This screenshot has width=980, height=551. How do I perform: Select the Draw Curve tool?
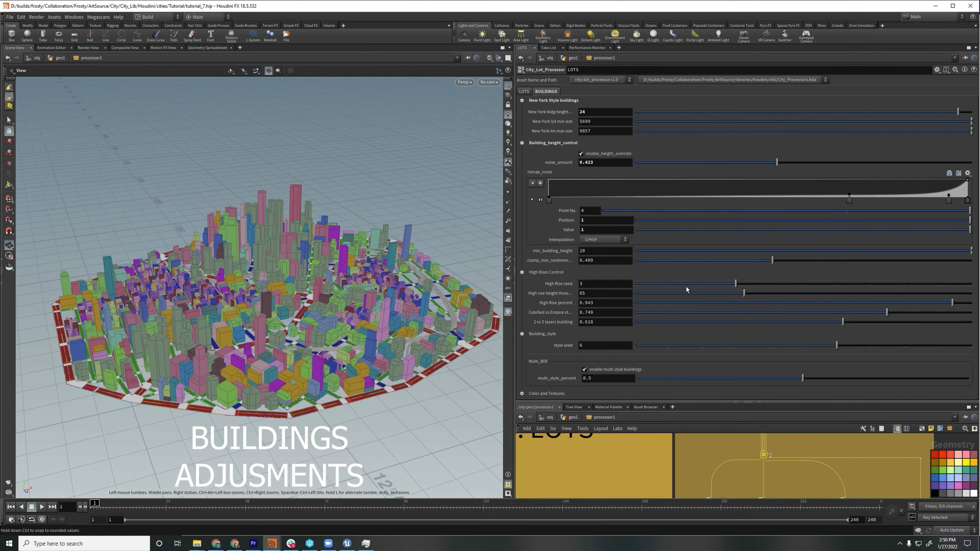pos(156,36)
